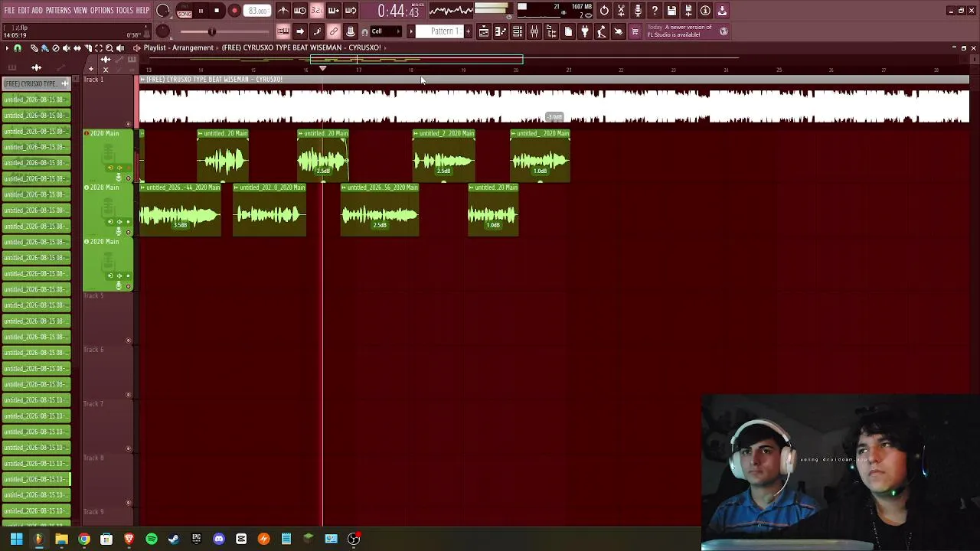Select the Slice tool
Image resolution: width=980 pixels, height=551 pixels.
87,48
